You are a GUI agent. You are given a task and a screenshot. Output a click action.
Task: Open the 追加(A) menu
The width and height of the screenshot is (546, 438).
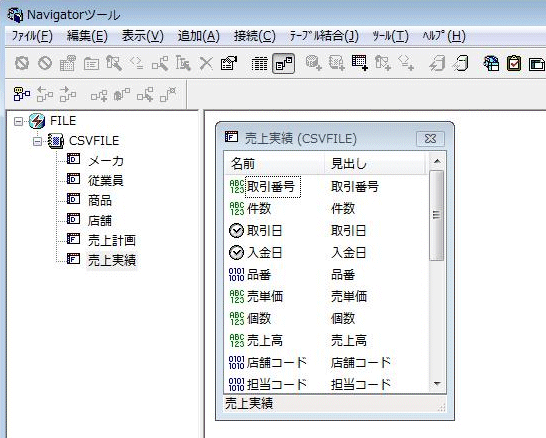coord(198,36)
